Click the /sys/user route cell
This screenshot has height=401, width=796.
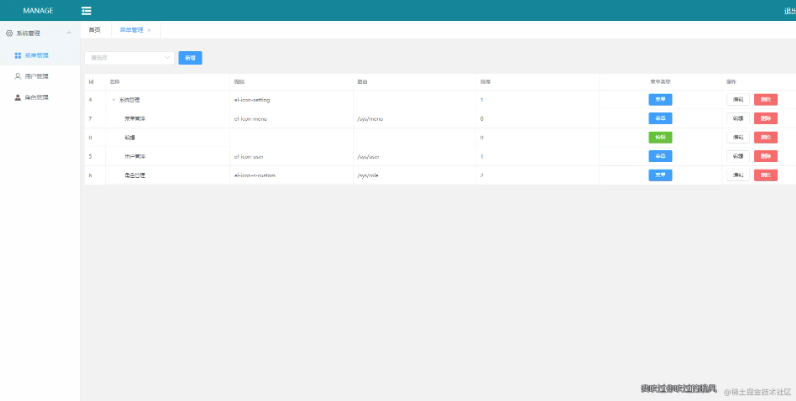point(369,157)
